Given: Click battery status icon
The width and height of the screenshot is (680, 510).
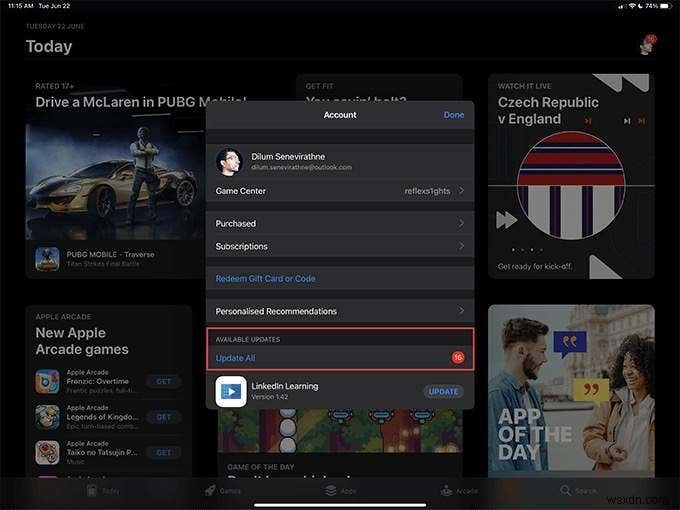Looking at the screenshot, I should 666,6.
